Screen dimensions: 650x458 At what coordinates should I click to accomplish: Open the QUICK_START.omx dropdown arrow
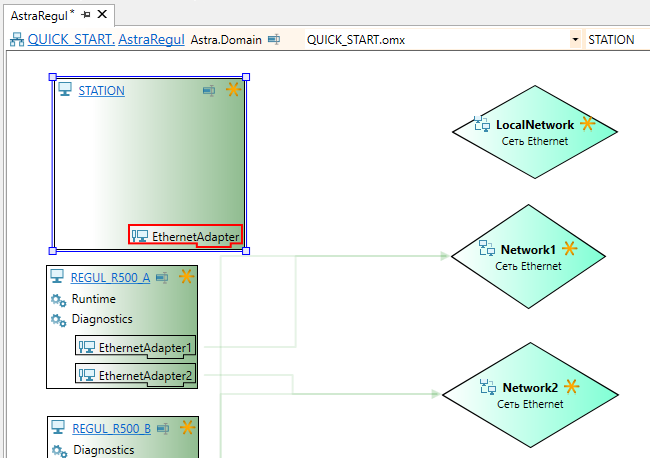point(575,40)
